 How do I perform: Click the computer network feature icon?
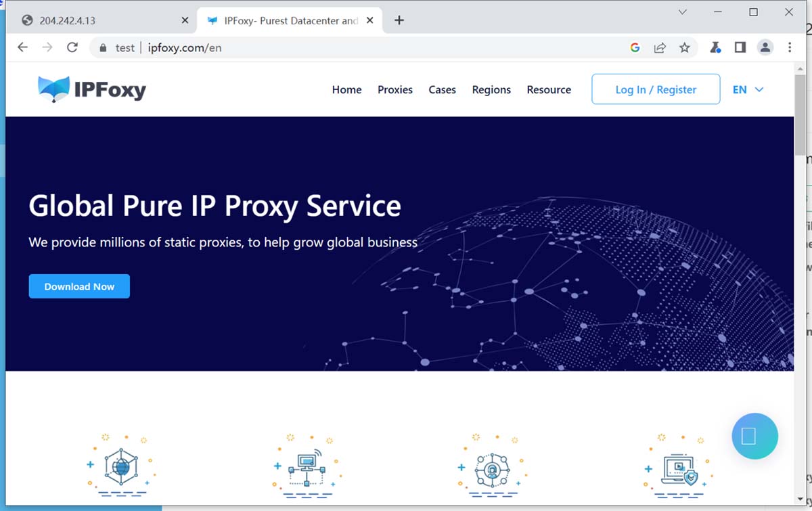[x=307, y=467]
